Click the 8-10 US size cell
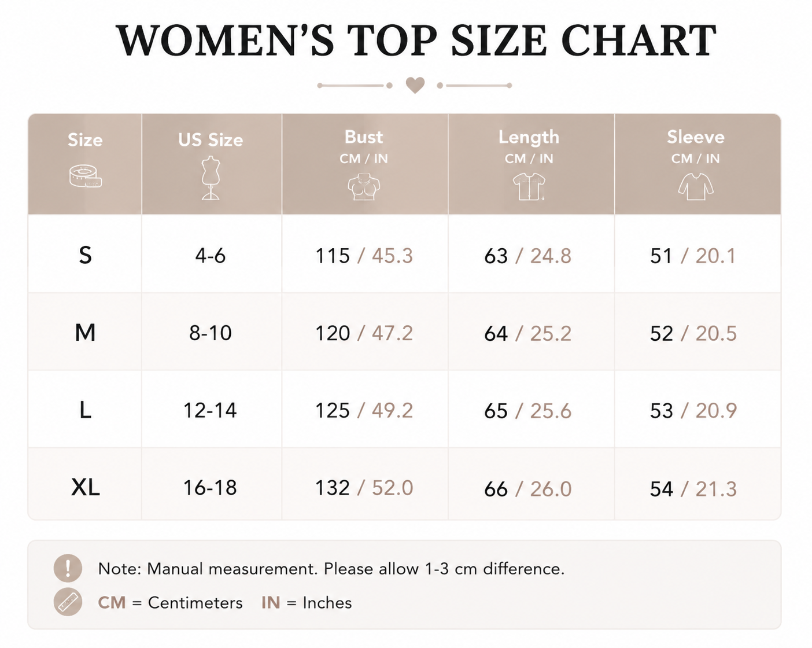The width and height of the screenshot is (812, 648). (211, 333)
